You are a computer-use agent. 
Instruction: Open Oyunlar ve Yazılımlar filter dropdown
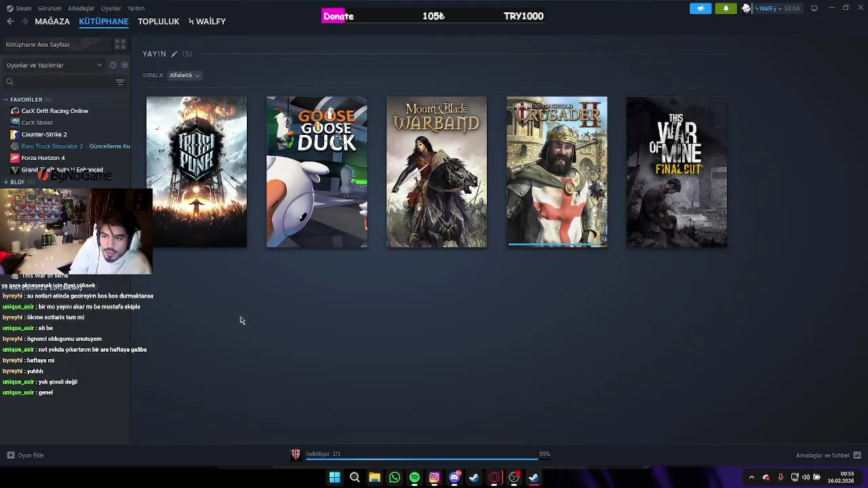[x=54, y=65]
